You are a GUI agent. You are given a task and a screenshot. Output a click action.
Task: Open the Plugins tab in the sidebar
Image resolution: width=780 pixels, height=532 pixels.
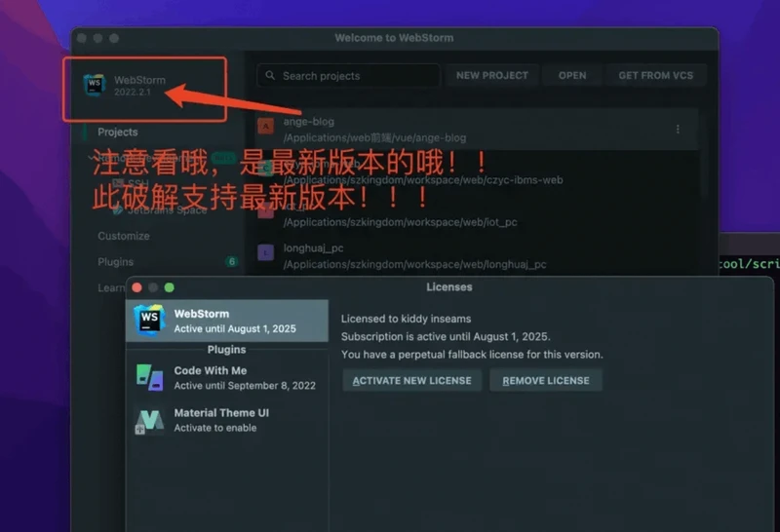point(116,262)
